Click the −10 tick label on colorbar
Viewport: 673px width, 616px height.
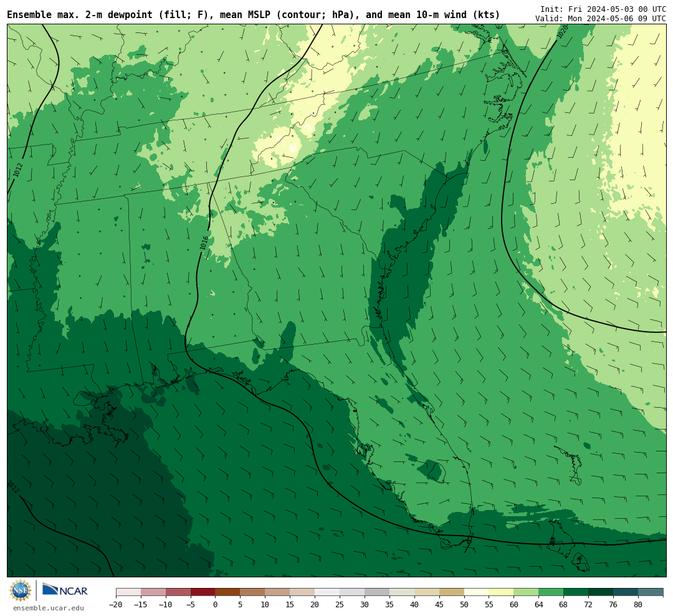click(x=166, y=605)
